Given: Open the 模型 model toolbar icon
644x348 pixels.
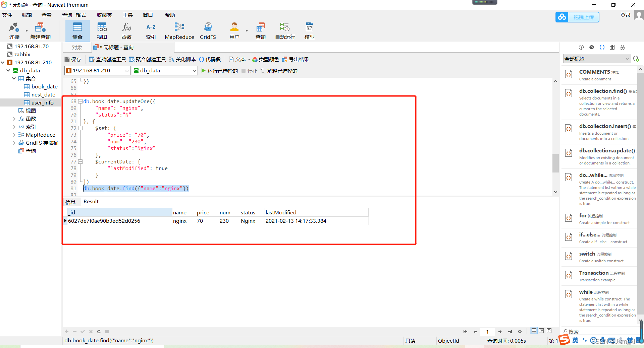Looking at the screenshot, I should coord(310,31).
